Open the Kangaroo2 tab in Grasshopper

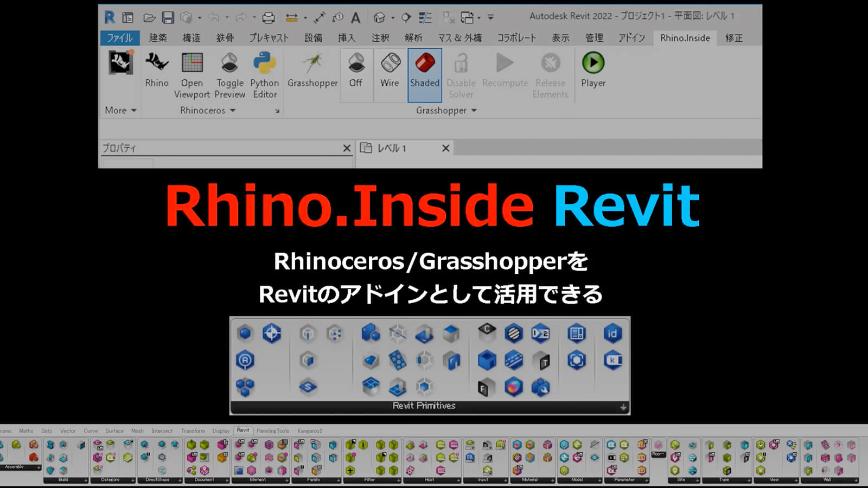click(310, 431)
